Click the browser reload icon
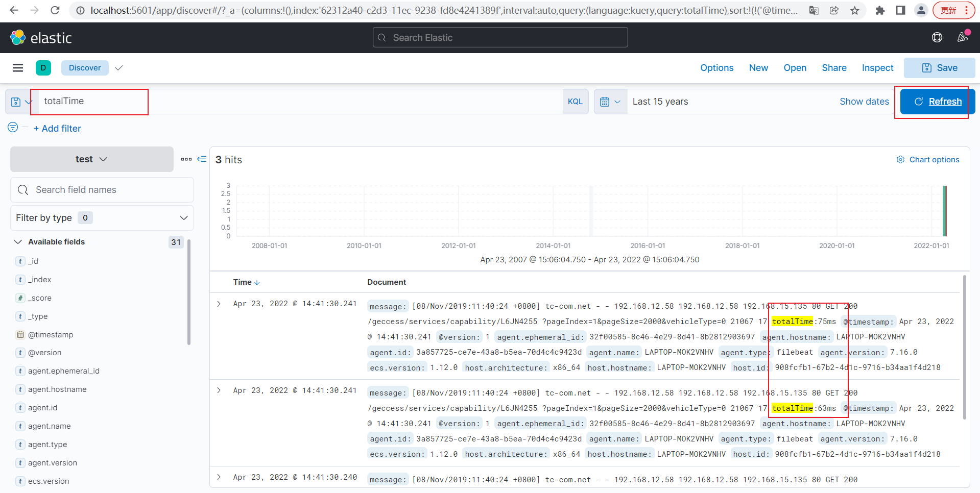 pos(55,10)
